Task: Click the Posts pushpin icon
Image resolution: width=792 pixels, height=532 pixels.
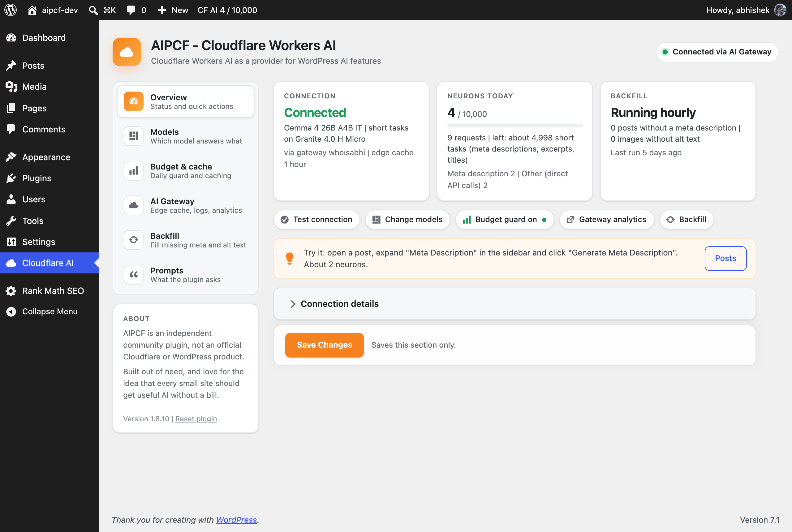Action: pyautogui.click(x=11, y=66)
